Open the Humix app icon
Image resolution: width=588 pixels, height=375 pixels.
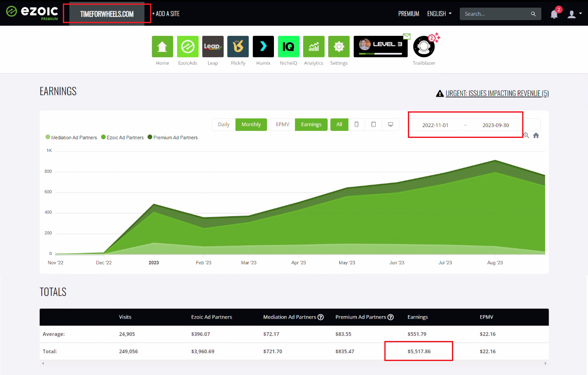coord(263,46)
